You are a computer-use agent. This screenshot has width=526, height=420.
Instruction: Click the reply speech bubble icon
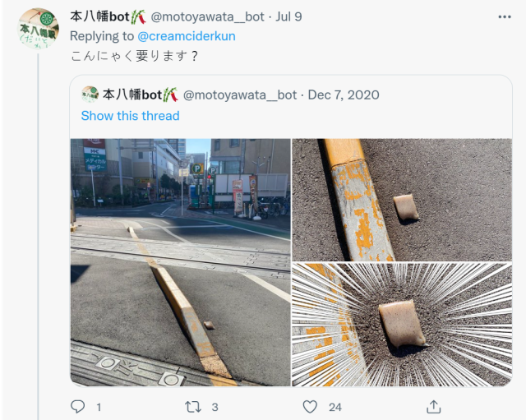(77, 407)
